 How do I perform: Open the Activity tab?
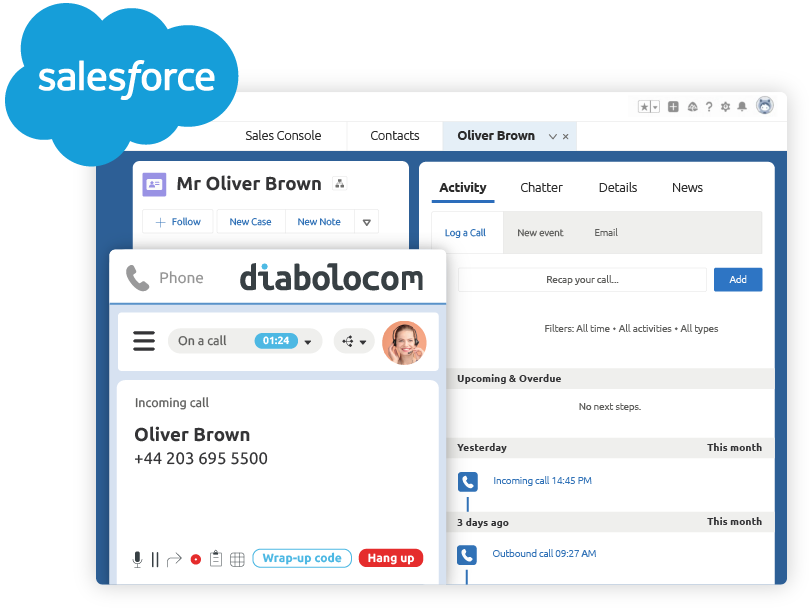[463, 188]
